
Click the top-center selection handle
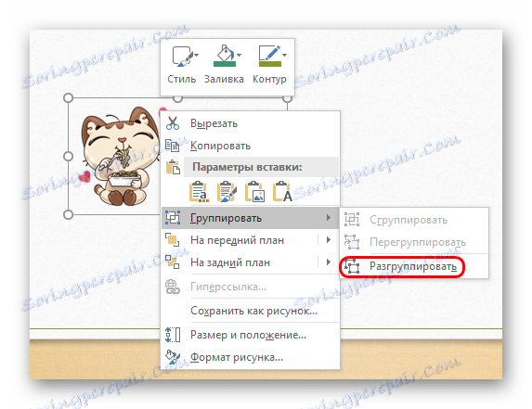point(177,98)
